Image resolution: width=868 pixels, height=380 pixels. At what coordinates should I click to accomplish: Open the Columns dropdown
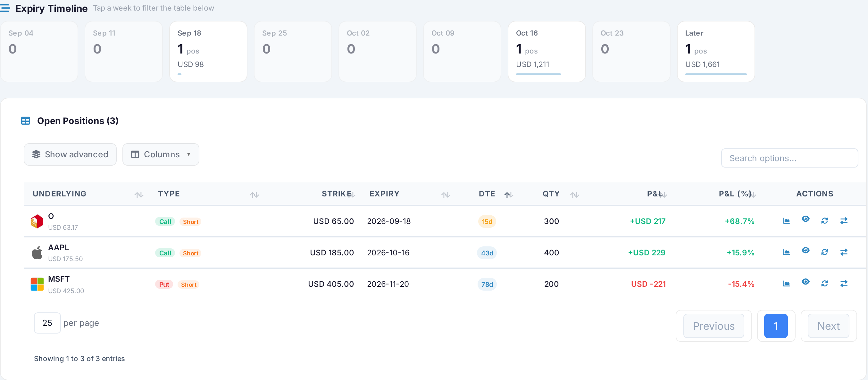point(161,155)
